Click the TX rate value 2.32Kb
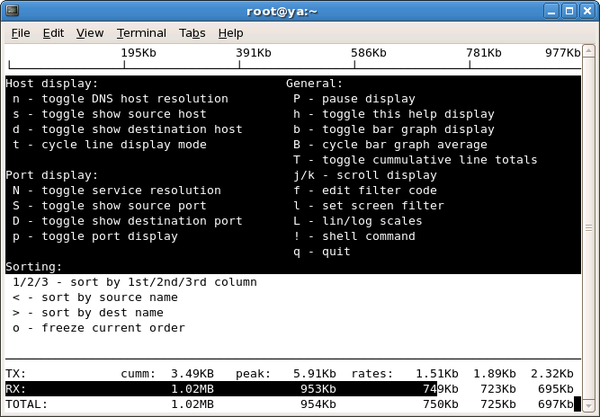The image size is (600, 417). point(552,374)
